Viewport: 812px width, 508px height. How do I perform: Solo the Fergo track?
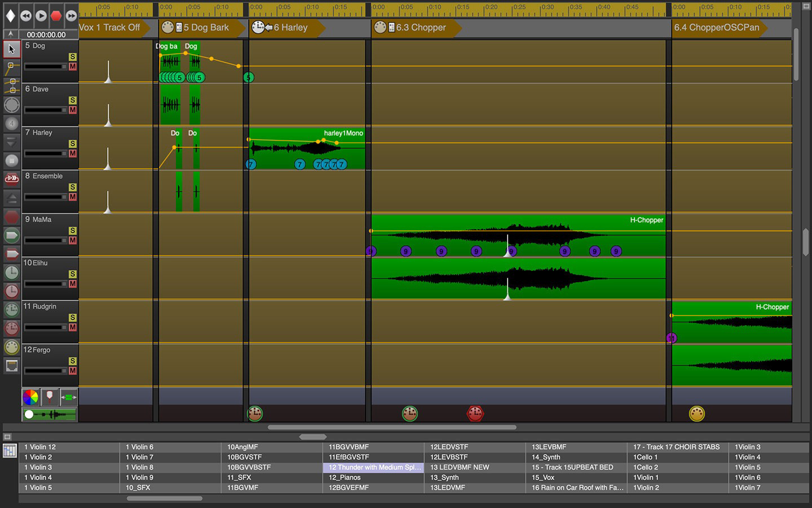coord(73,361)
